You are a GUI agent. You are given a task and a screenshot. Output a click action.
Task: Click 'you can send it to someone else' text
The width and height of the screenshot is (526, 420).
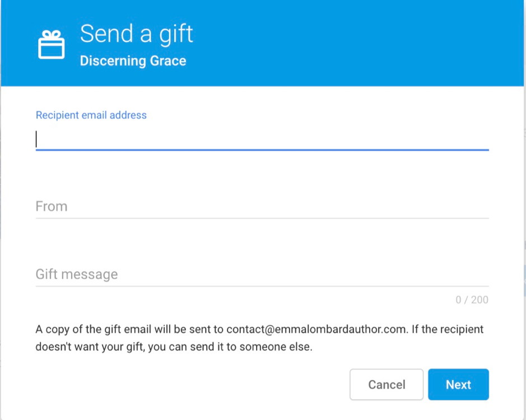pos(230,347)
